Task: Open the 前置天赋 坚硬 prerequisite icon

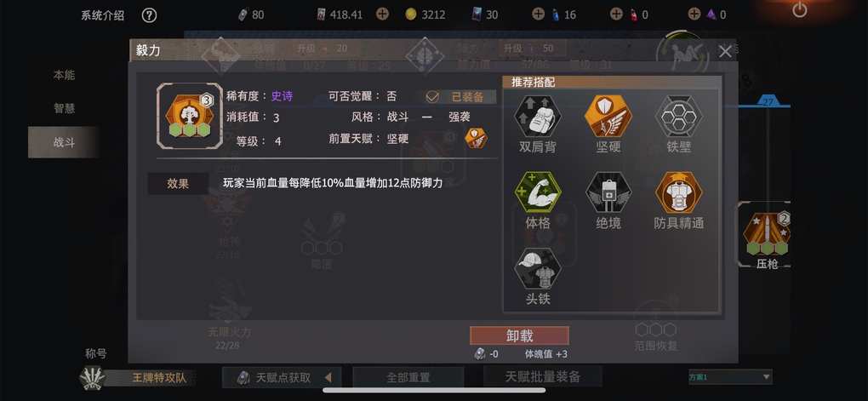Action: (476, 138)
